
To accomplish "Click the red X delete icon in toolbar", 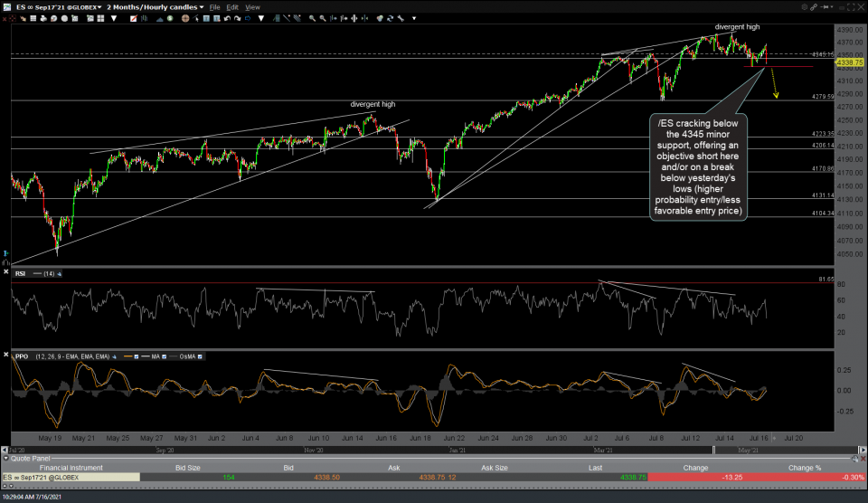I will click(5, 18).
